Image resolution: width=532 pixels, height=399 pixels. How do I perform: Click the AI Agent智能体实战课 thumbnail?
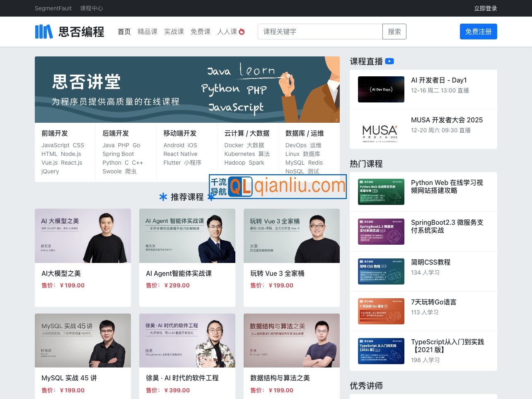(187, 236)
